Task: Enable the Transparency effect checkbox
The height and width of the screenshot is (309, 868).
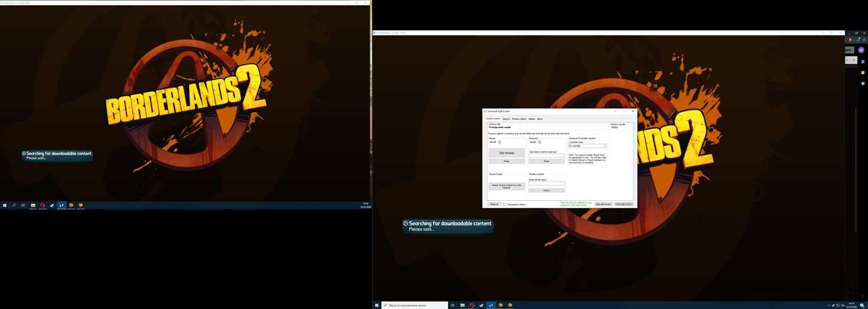Action: tap(504, 204)
